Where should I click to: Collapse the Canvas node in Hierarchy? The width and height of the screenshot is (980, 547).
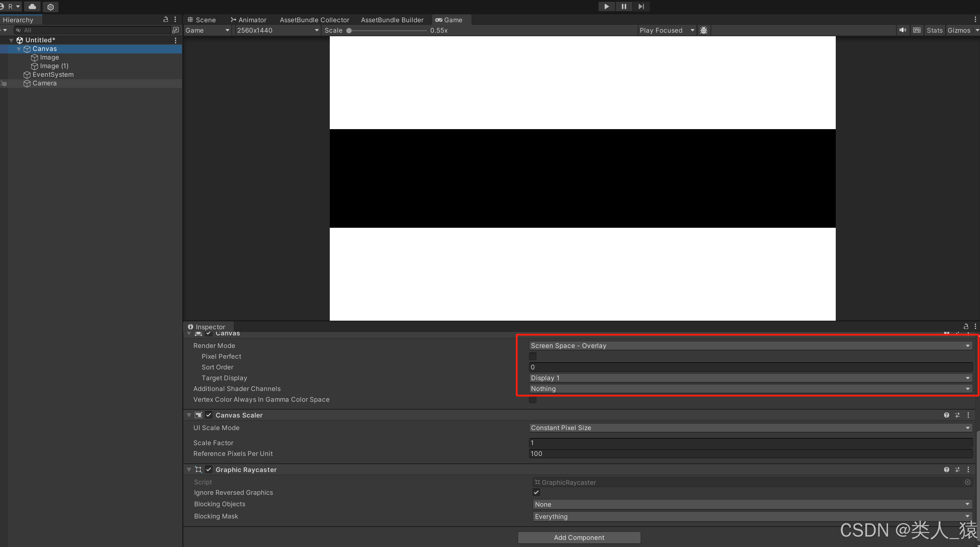point(19,49)
